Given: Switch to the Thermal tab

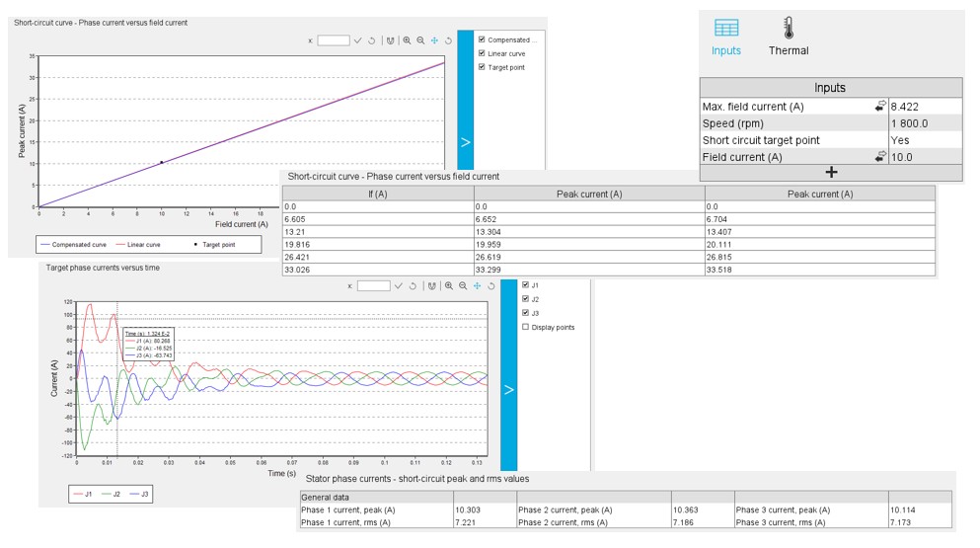Looking at the screenshot, I should (788, 37).
